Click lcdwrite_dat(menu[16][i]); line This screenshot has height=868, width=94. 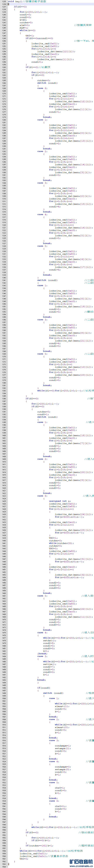(74, 227)
